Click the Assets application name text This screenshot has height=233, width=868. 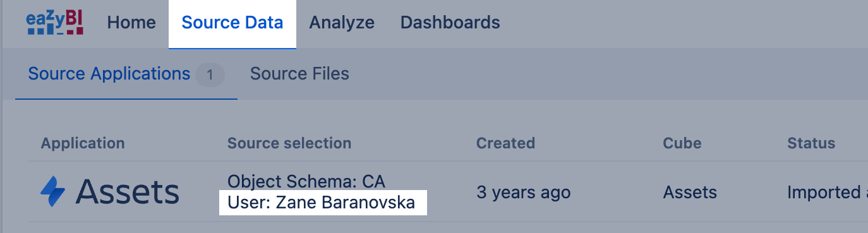tap(128, 192)
